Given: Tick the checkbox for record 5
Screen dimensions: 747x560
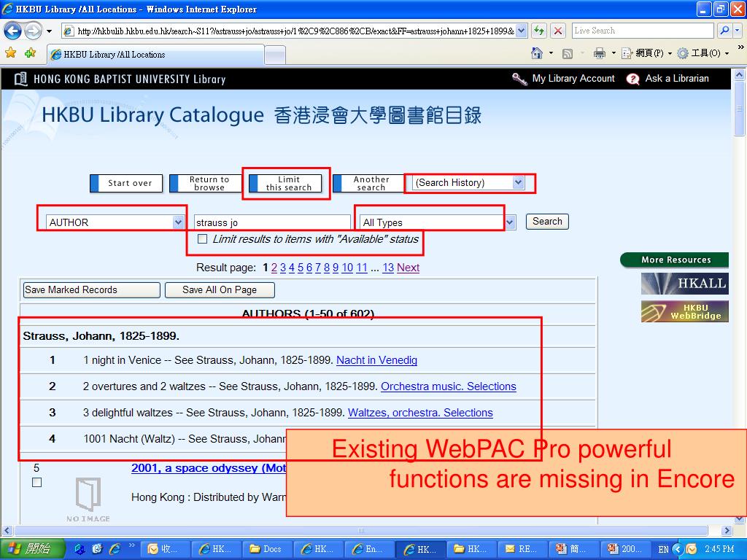Looking at the screenshot, I should click(x=36, y=483).
